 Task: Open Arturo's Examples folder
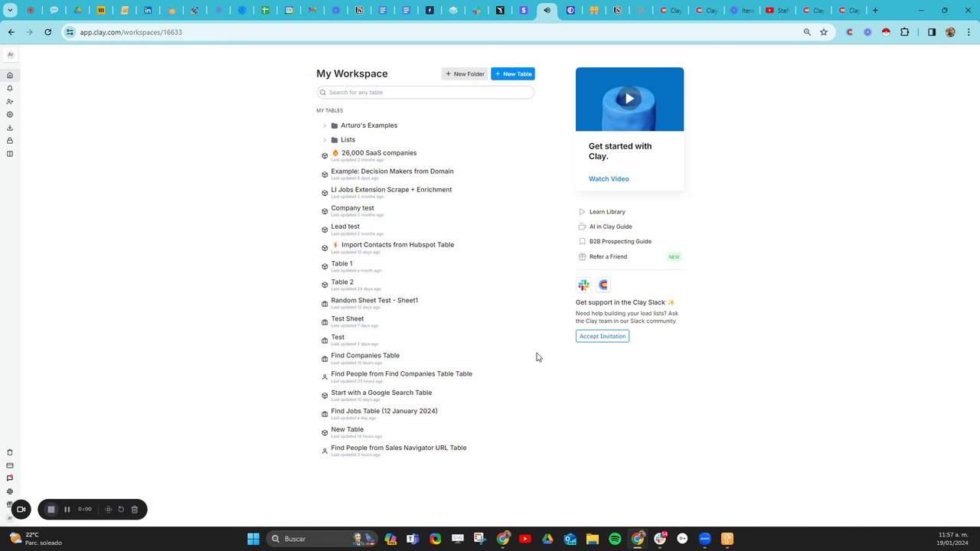coord(369,126)
